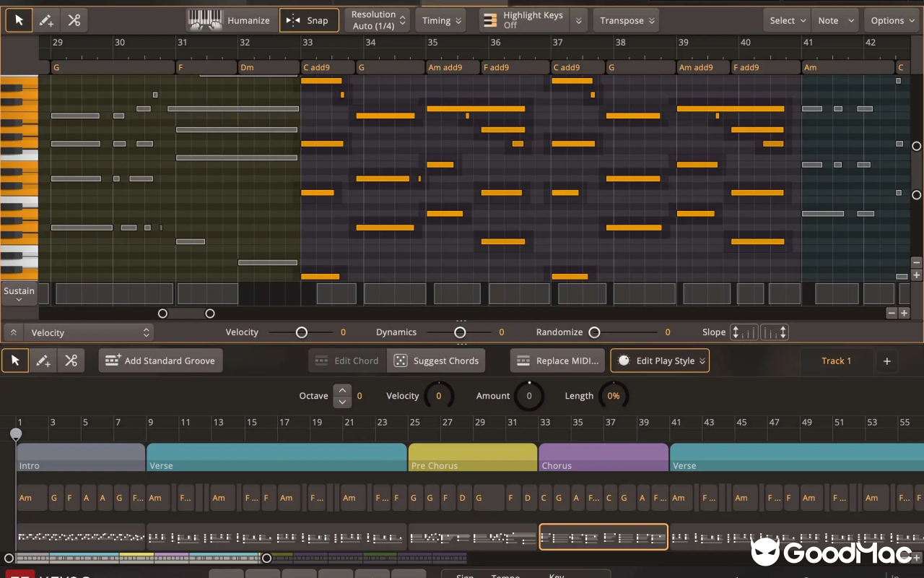Toggle Snap on or off
Image resolution: width=924 pixels, height=578 pixels.
(309, 20)
